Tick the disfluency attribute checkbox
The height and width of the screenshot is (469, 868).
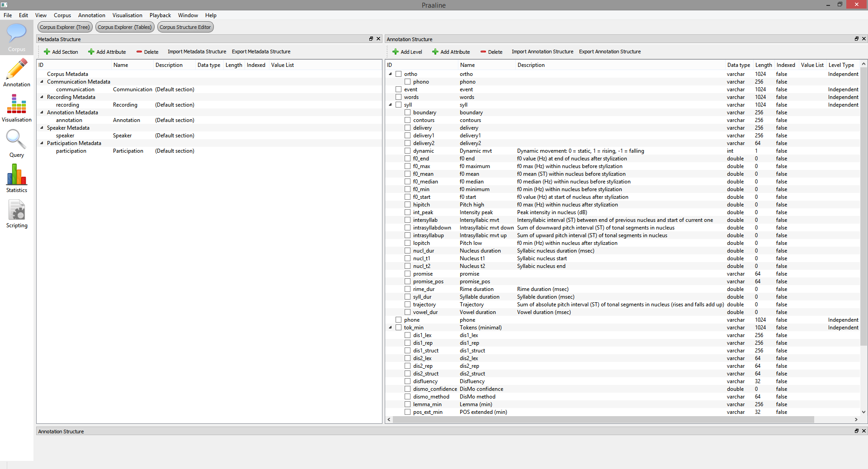[x=407, y=381]
